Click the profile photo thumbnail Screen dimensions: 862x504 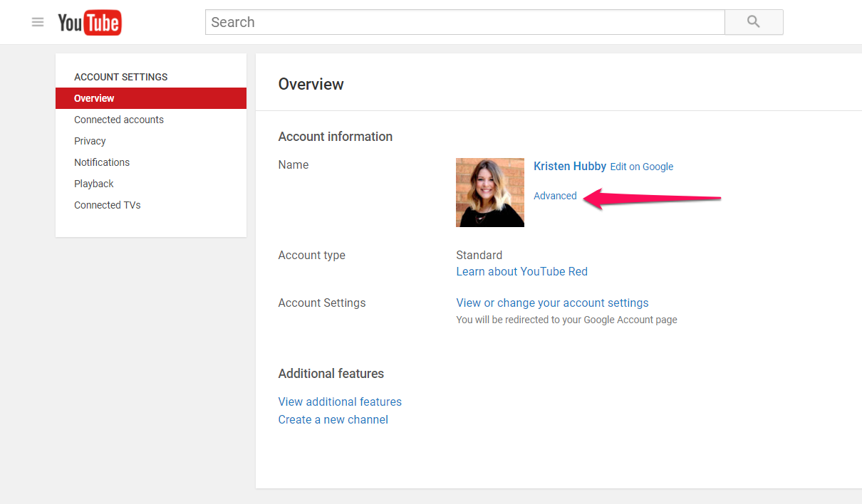490,192
